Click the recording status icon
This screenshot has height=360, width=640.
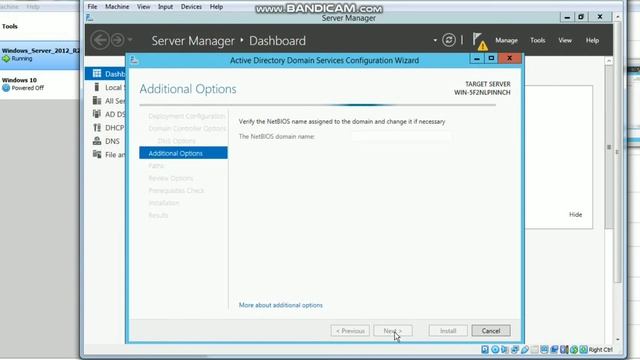pyautogui.click(x=554, y=349)
